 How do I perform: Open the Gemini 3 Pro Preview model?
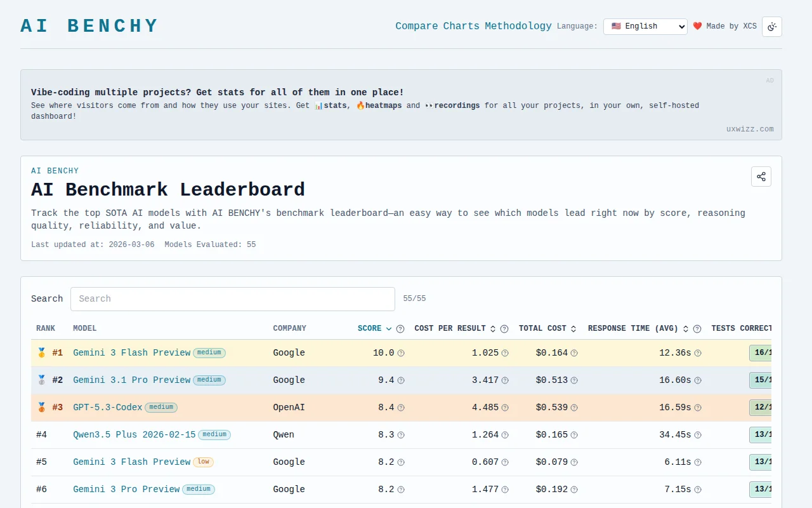pyautogui.click(x=126, y=490)
